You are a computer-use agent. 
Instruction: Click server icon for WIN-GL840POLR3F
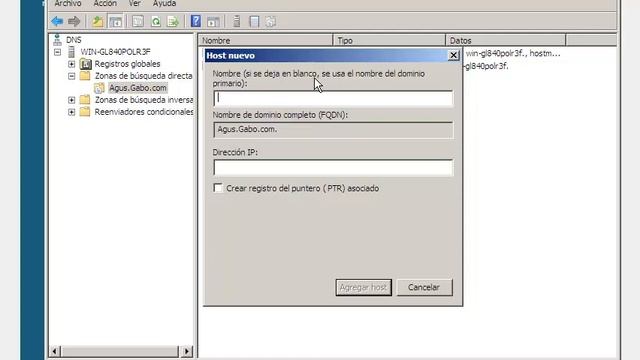coord(72,52)
